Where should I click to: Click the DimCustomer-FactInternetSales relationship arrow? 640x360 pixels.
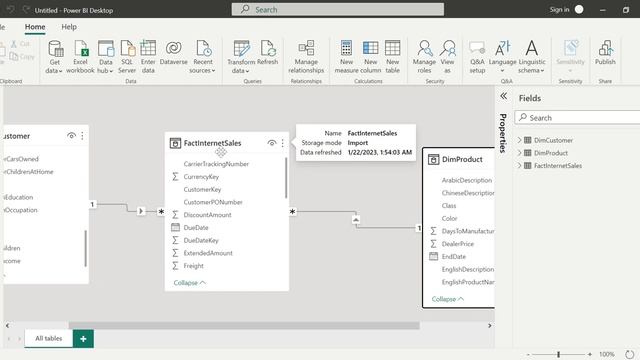tap(140, 211)
